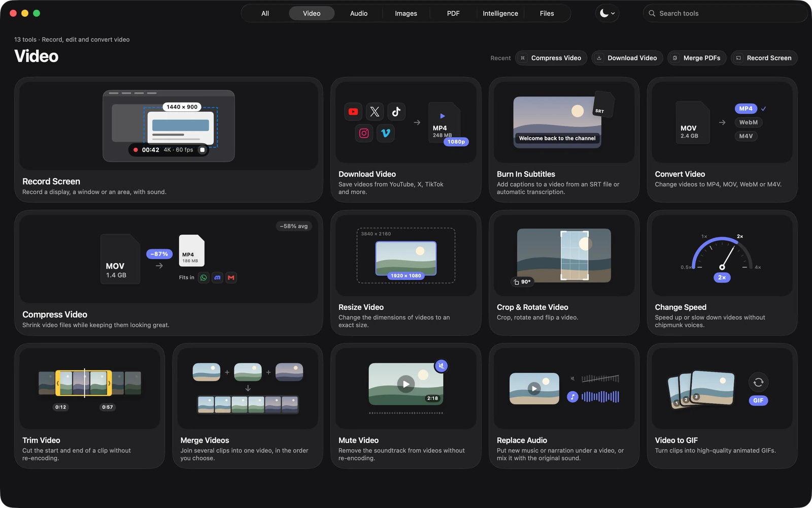Select the M4V format pill

(x=746, y=136)
